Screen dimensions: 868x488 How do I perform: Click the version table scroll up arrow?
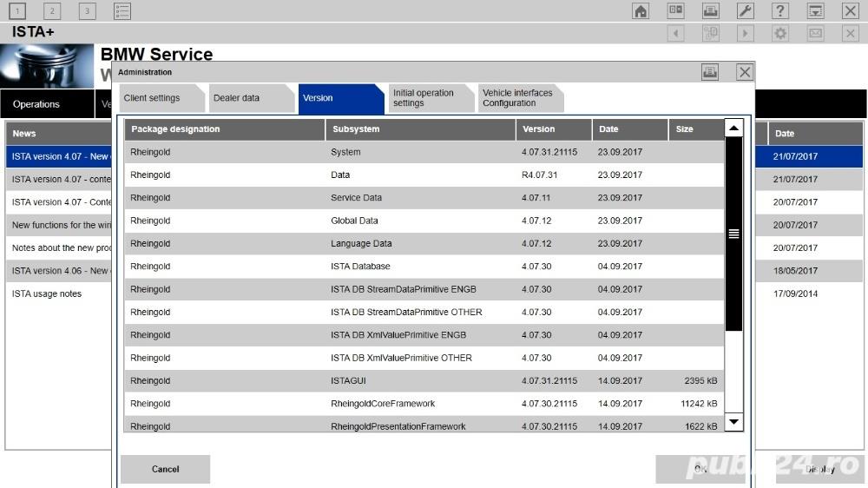point(733,128)
